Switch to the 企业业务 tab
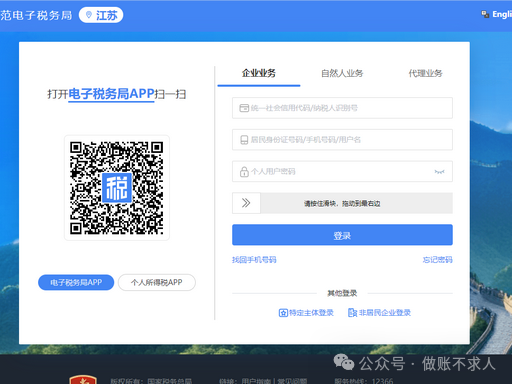 pos(259,73)
